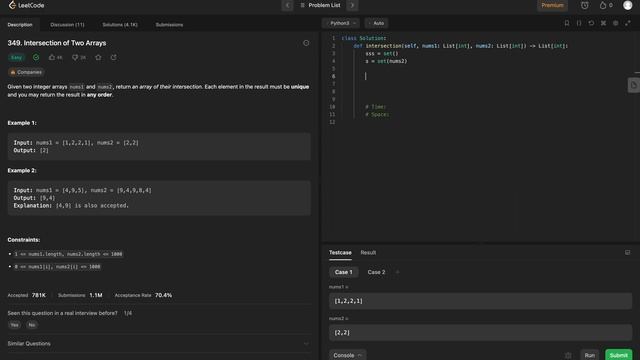Switch to the Result tab
The height and width of the screenshot is (360, 640).
tap(368, 253)
